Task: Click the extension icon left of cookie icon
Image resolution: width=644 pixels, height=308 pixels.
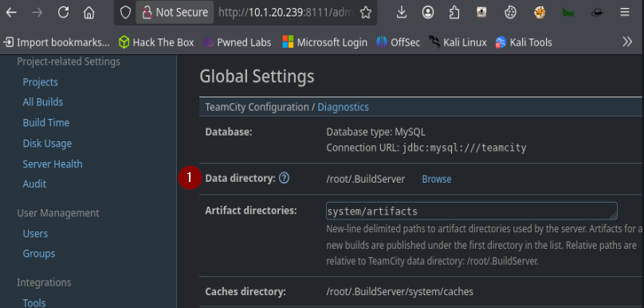Action: (481, 13)
